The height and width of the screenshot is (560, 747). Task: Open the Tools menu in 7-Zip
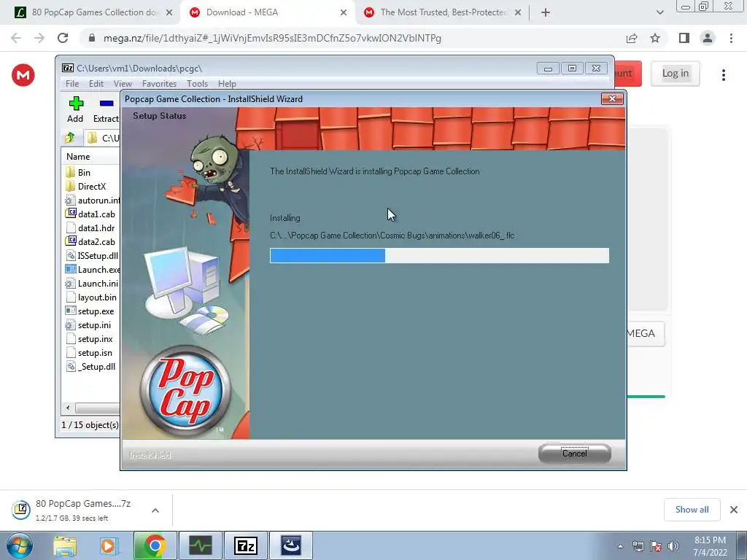197,83
